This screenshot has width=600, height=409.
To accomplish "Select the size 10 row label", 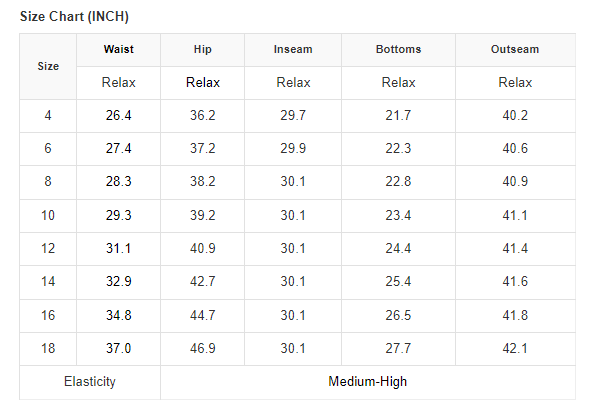I will (48, 215).
